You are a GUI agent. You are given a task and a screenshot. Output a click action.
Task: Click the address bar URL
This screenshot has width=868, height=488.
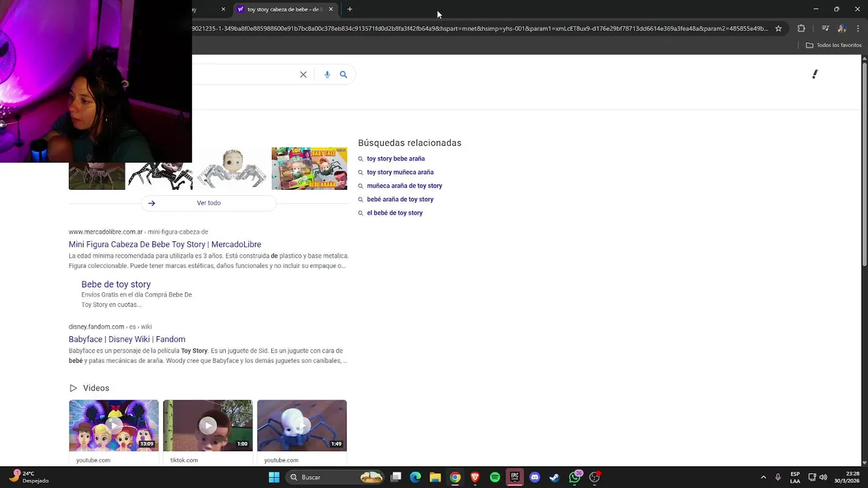click(480, 28)
